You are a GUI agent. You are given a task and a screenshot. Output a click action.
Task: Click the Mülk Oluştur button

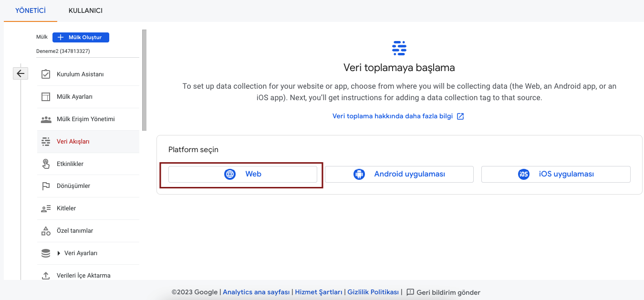80,37
